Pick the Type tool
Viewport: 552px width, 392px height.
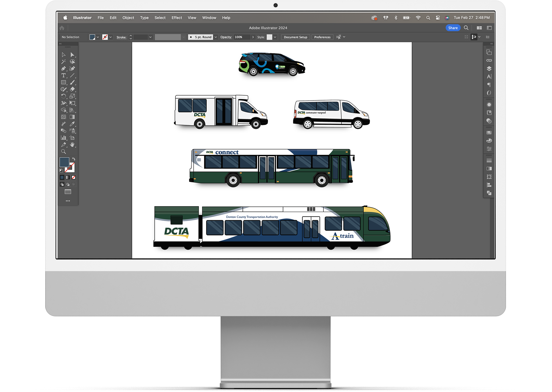click(x=64, y=76)
